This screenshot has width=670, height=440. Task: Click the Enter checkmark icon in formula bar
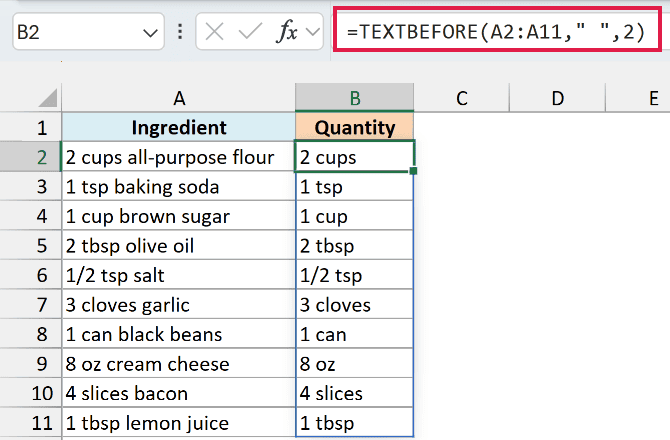[250, 32]
